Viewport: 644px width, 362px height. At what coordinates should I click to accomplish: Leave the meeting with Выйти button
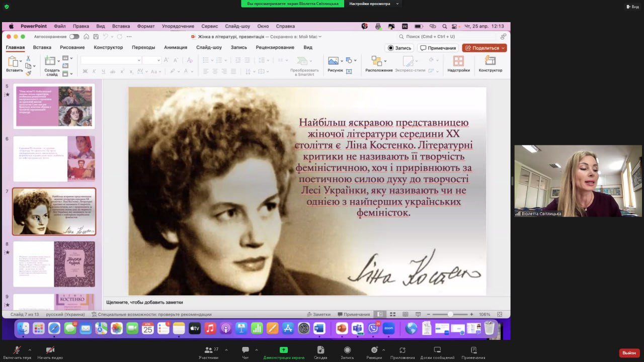pyautogui.click(x=629, y=353)
